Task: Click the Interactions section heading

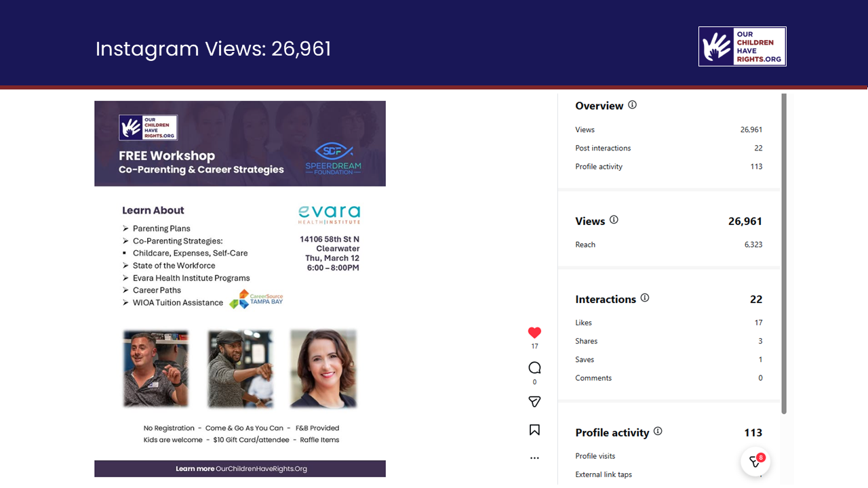Action: pos(606,299)
